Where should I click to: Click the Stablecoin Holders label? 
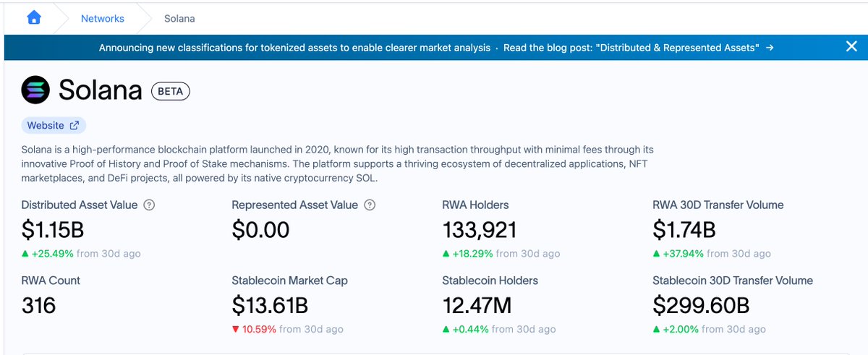click(490, 281)
